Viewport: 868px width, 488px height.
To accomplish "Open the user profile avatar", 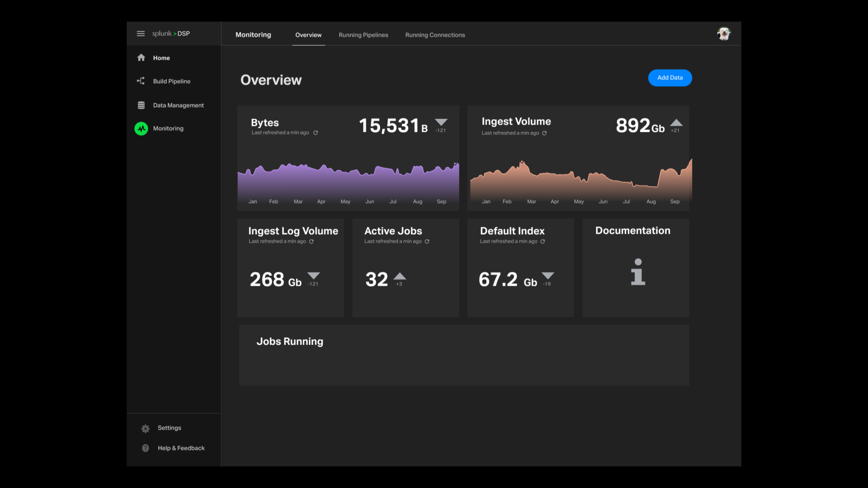I will (724, 34).
